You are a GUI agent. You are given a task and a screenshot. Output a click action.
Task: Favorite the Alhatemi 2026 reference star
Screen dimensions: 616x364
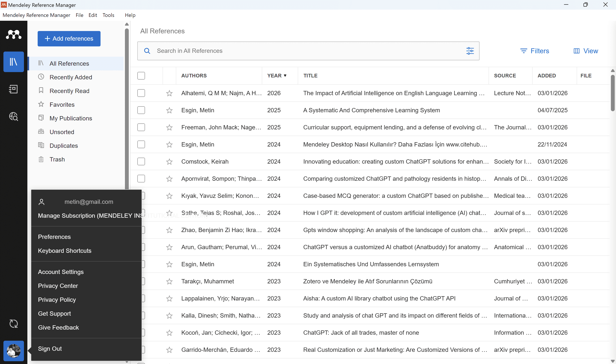pyautogui.click(x=169, y=93)
